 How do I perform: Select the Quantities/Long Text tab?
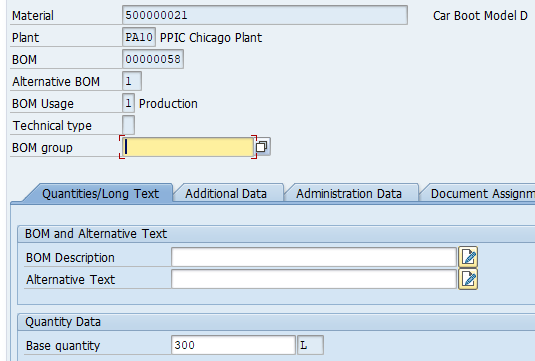pyautogui.click(x=99, y=193)
